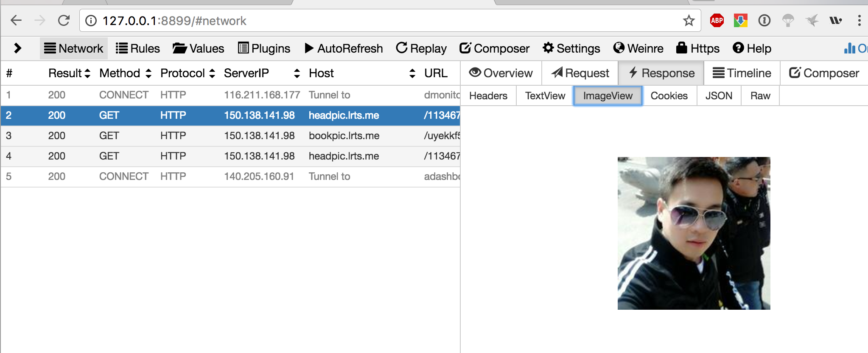Click the site info icon in address bar

(91, 20)
